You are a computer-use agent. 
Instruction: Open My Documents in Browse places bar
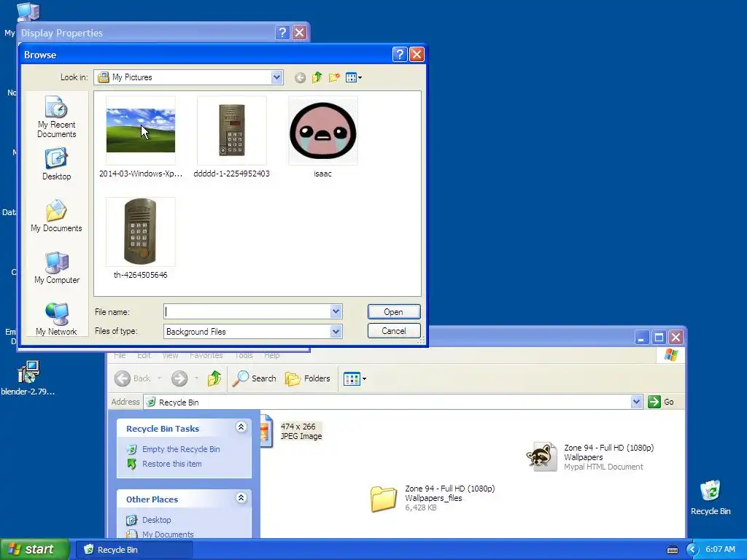(56, 216)
